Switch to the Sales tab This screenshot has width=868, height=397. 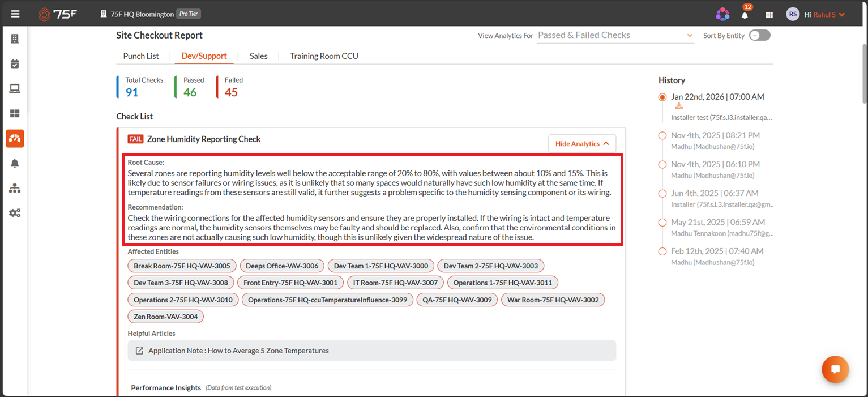(259, 56)
